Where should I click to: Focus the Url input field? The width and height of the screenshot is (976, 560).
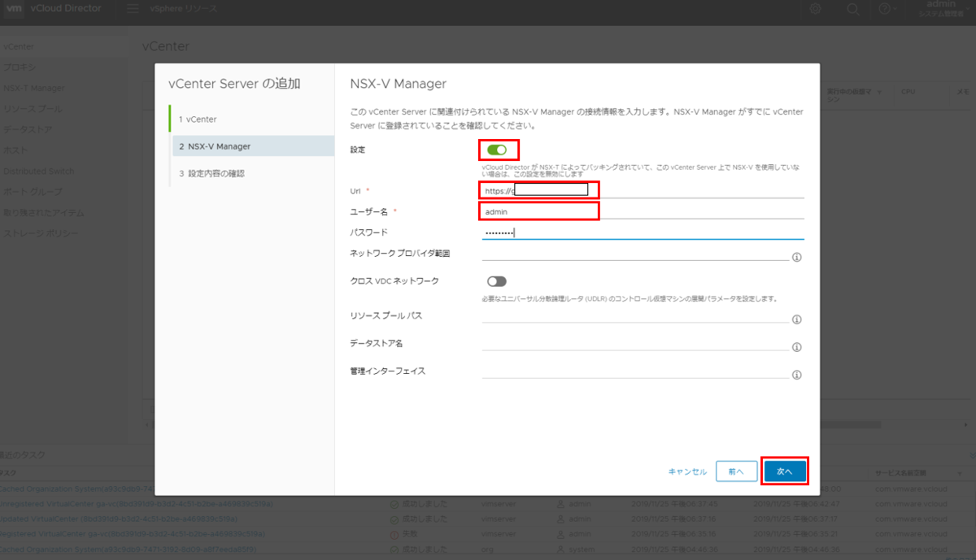pyautogui.click(x=643, y=191)
